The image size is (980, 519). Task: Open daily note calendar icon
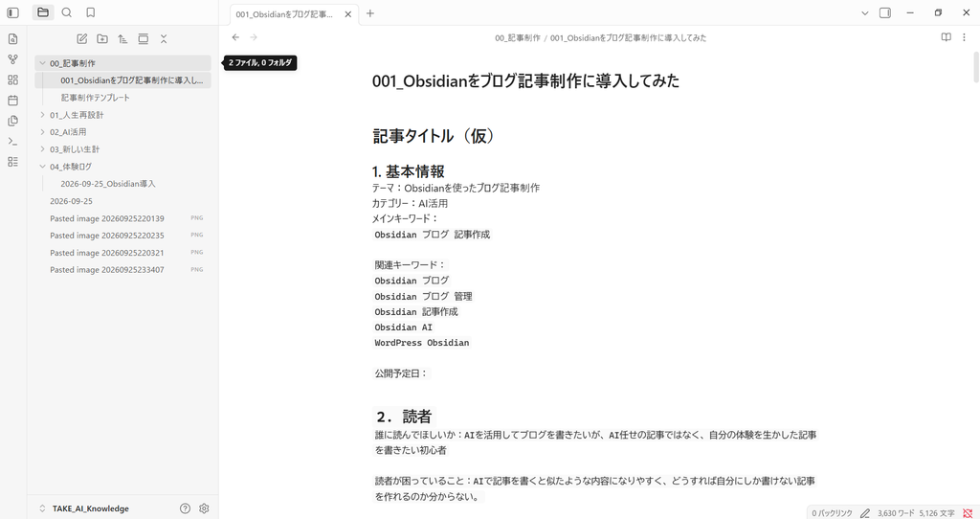[x=12, y=100]
